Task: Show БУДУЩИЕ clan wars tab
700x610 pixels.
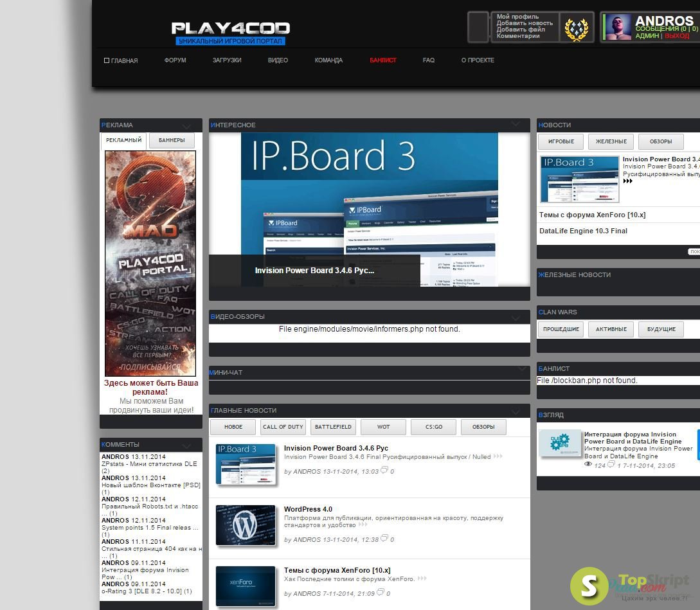Action: 661,329
